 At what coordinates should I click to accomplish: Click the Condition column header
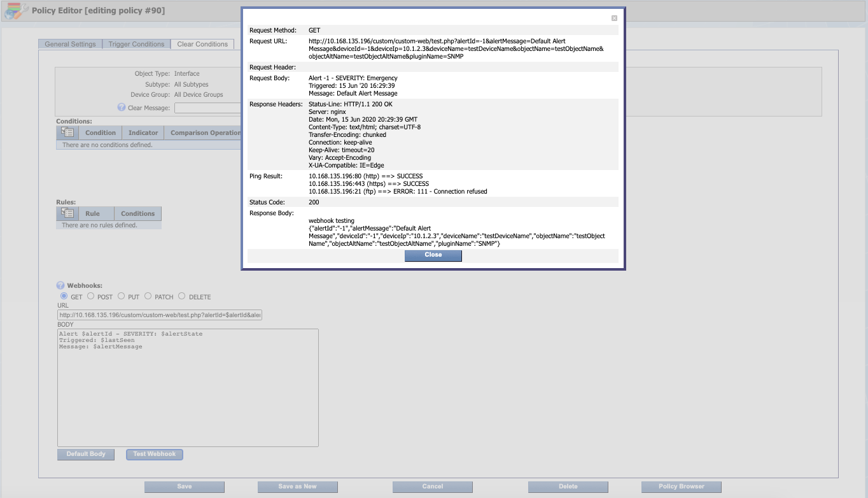point(101,132)
